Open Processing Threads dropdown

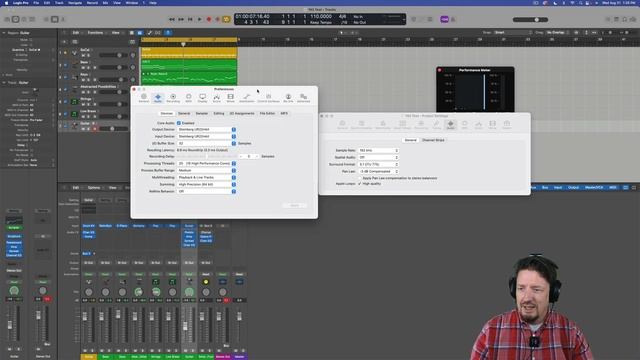tap(207, 163)
